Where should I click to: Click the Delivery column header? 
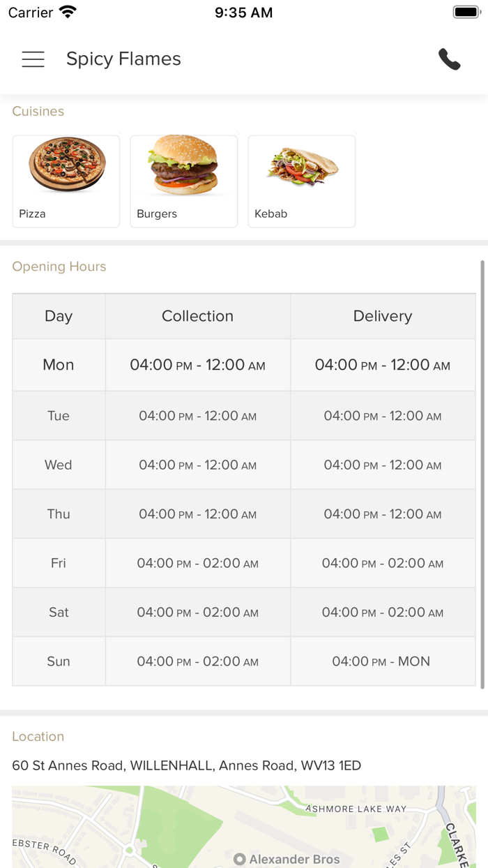(383, 316)
